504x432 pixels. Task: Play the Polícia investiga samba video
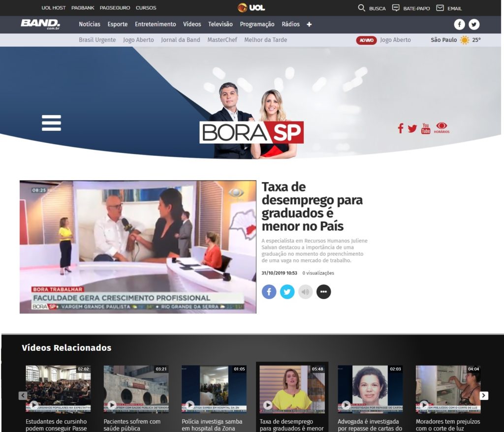click(214, 389)
